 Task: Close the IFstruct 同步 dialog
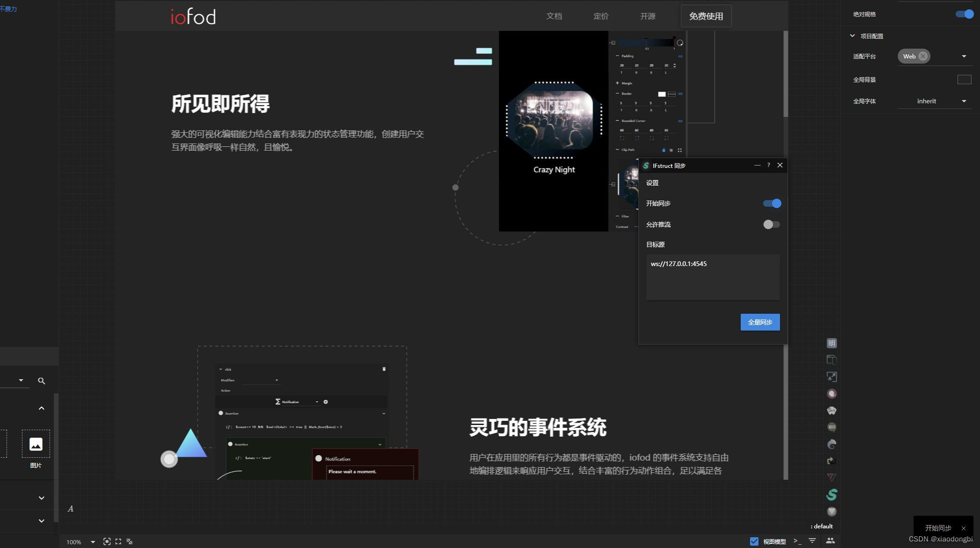780,165
